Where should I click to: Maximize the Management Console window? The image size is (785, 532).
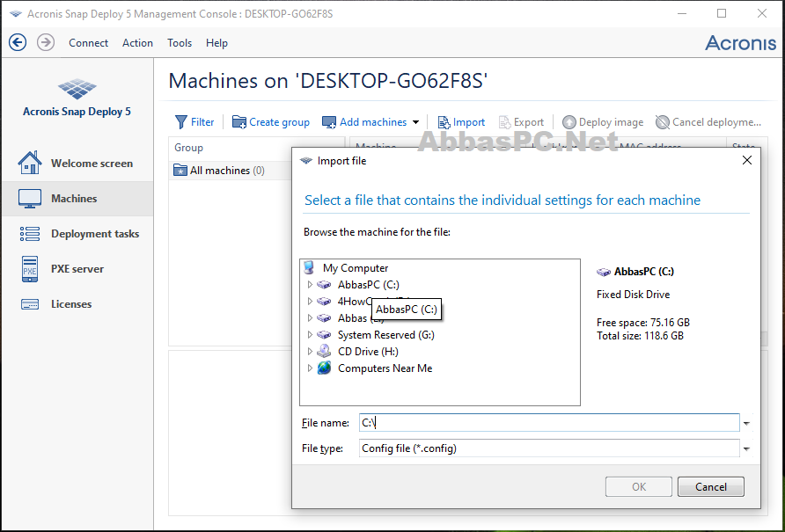pos(722,13)
